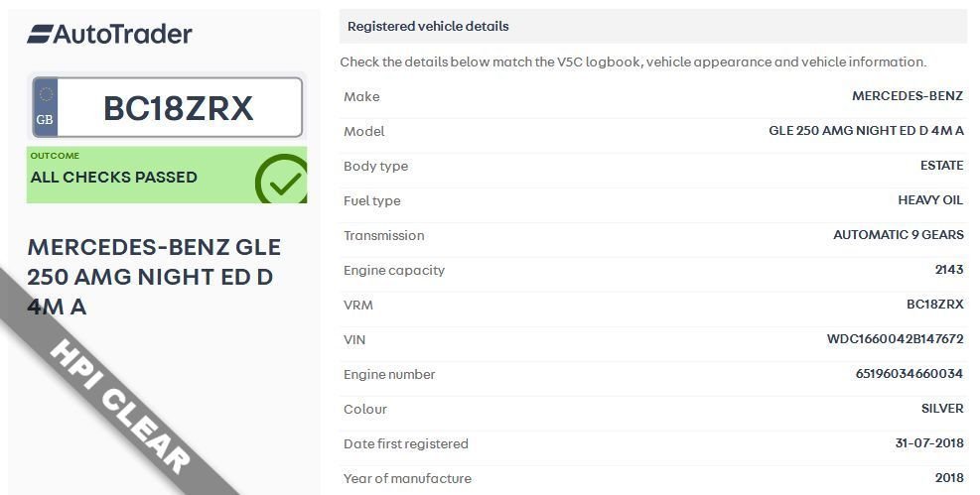The height and width of the screenshot is (495, 980).
Task: Click the AutoTrader logo
Action: click(109, 34)
